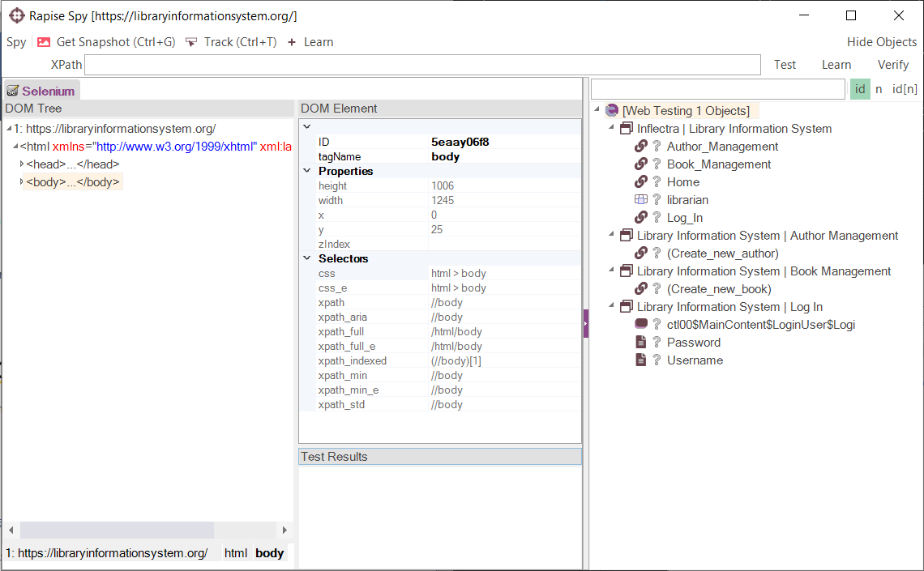
Task: Click the DOM Tree scroll left arrow
Action: point(11,530)
